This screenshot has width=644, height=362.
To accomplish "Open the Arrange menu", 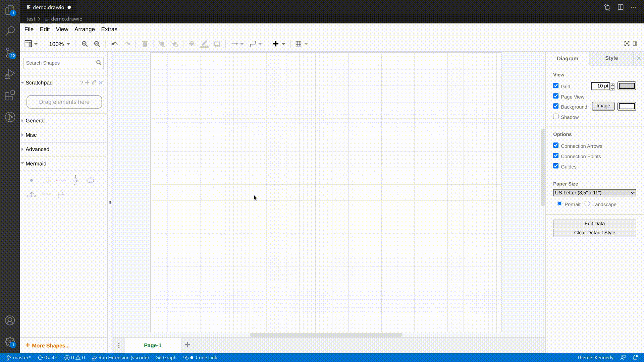I will 85,29.
